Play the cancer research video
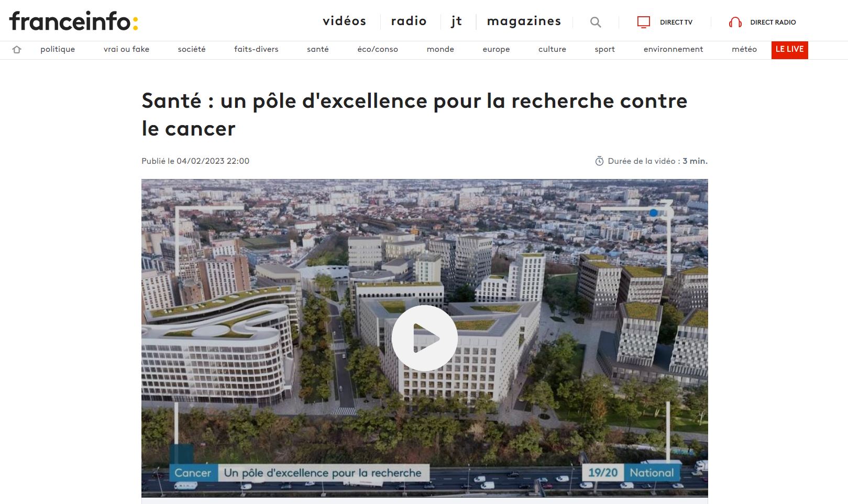Image resolution: width=848 pixels, height=504 pixels. pyautogui.click(x=424, y=338)
